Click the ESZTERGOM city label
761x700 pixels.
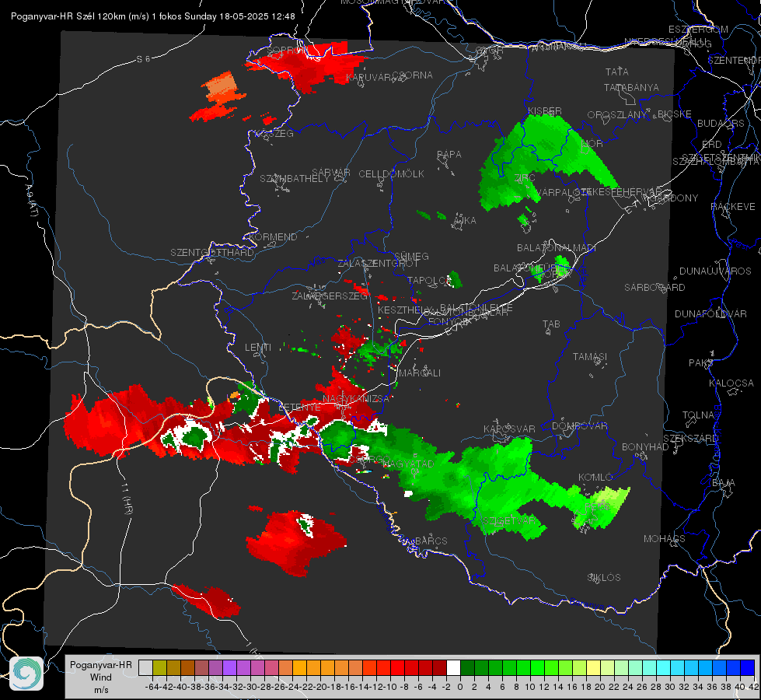click(x=698, y=30)
